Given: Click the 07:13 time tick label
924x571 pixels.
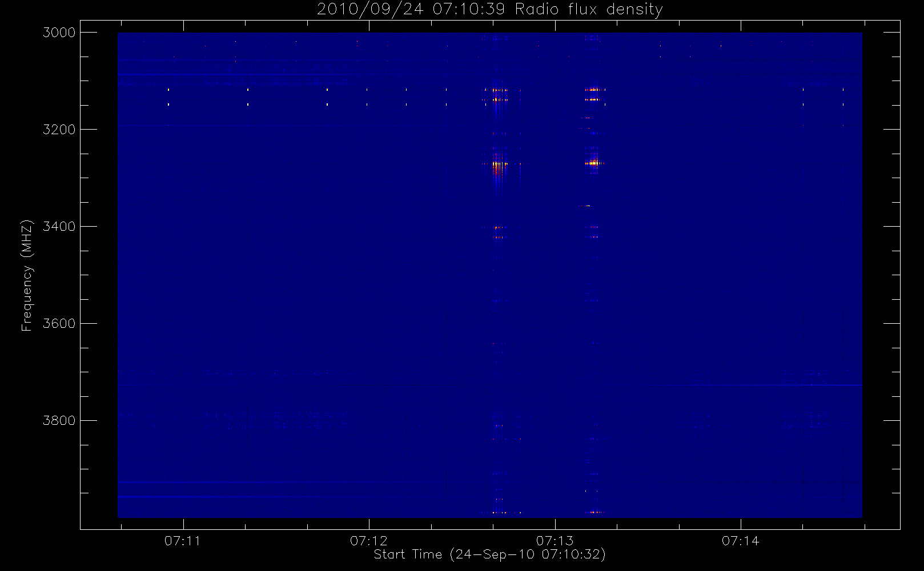Looking at the screenshot, I should [x=555, y=541].
